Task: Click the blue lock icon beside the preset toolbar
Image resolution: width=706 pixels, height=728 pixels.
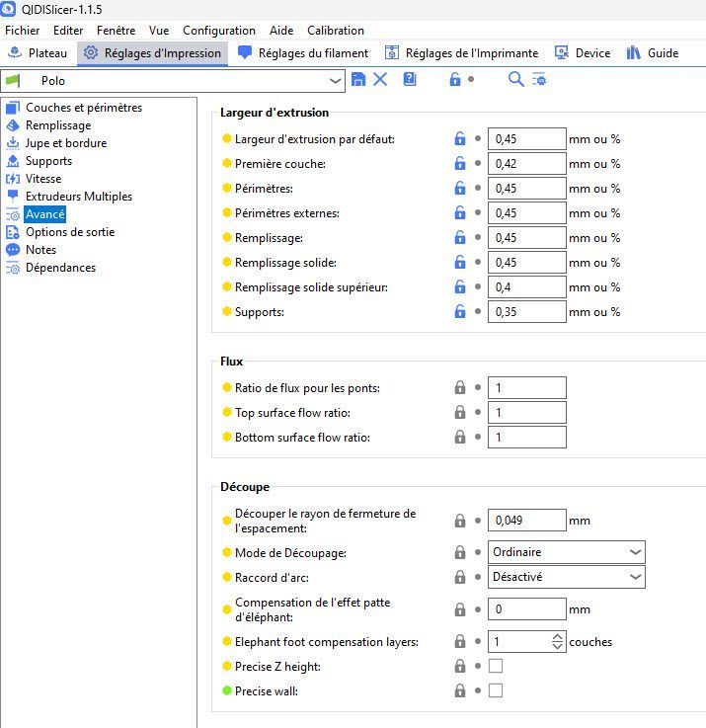Action: (x=455, y=79)
